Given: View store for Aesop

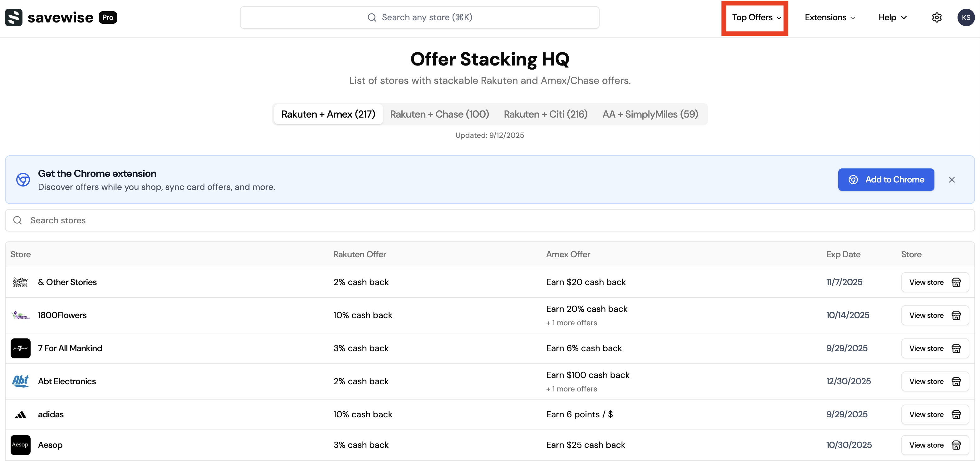Looking at the screenshot, I should coord(935,445).
